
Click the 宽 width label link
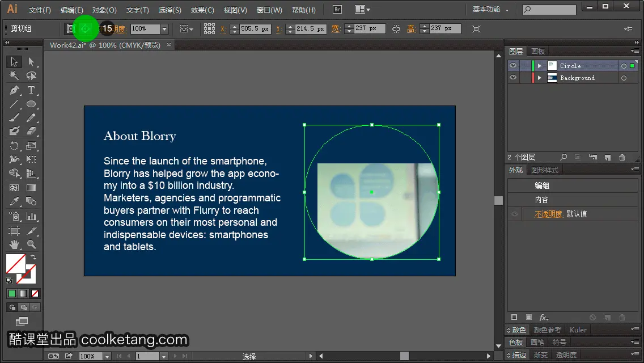click(x=336, y=29)
